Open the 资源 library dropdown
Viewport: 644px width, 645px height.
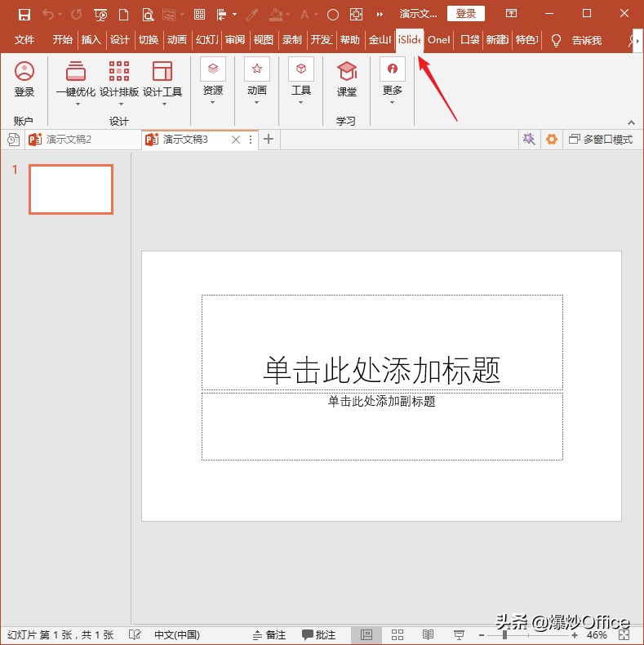[x=213, y=82]
